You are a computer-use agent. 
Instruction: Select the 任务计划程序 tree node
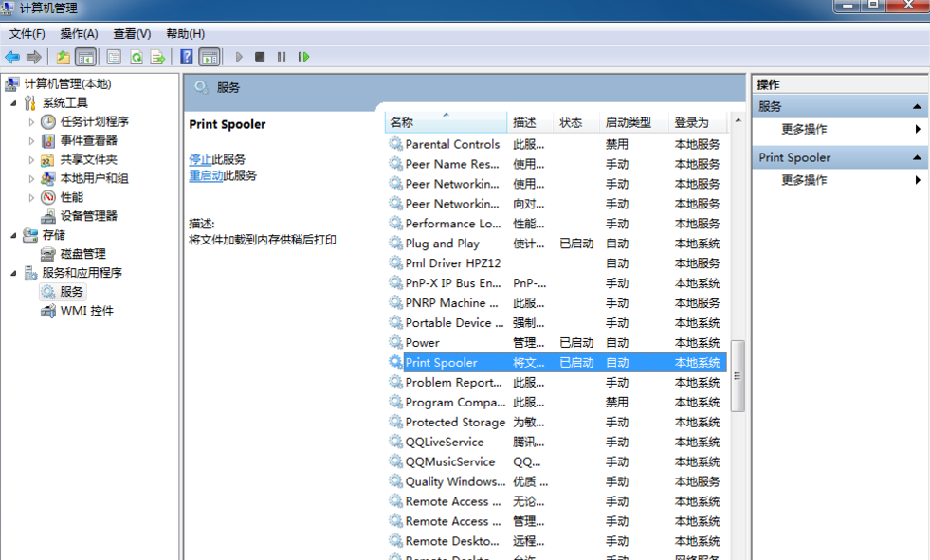pyautogui.click(x=94, y=121)
